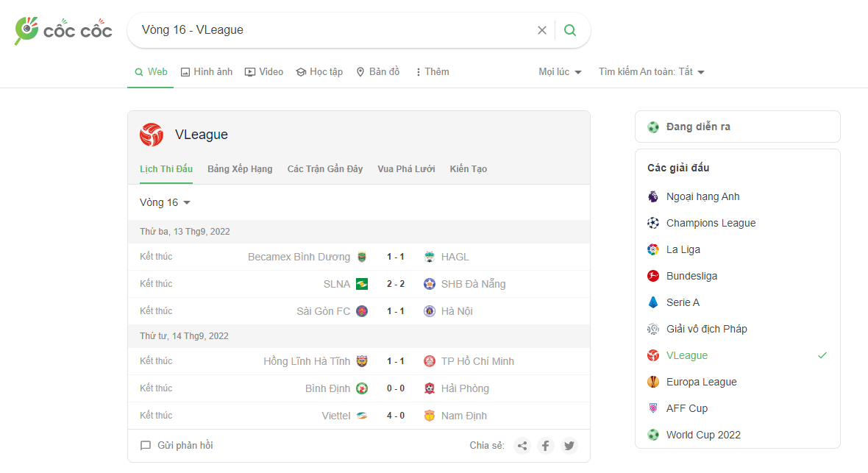This screenshot has height=473, width=868.
Task: Open the Video search tab
Action: coord(264,72)
